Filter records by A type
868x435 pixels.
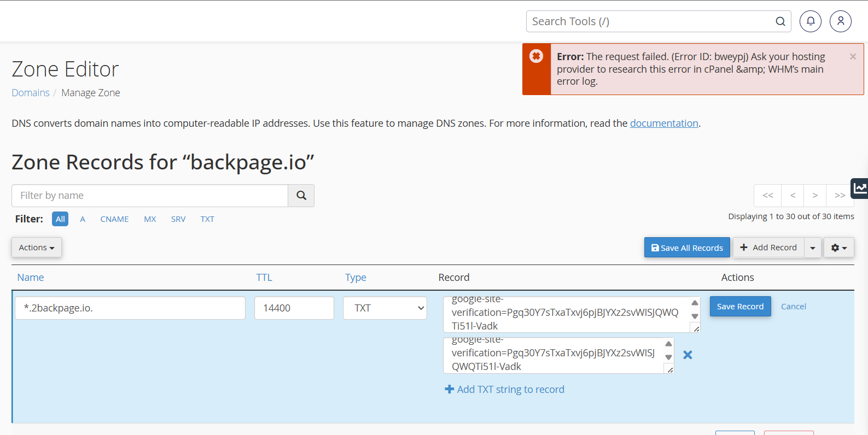click(x=83, y=219)
